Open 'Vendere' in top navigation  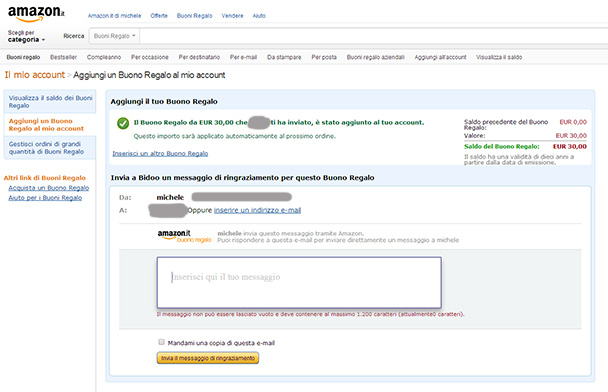(232, 16)
